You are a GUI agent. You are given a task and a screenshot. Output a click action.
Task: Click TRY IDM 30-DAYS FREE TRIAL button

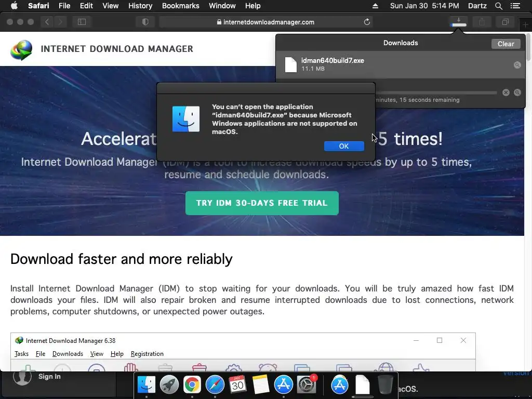tap(262, 203)
